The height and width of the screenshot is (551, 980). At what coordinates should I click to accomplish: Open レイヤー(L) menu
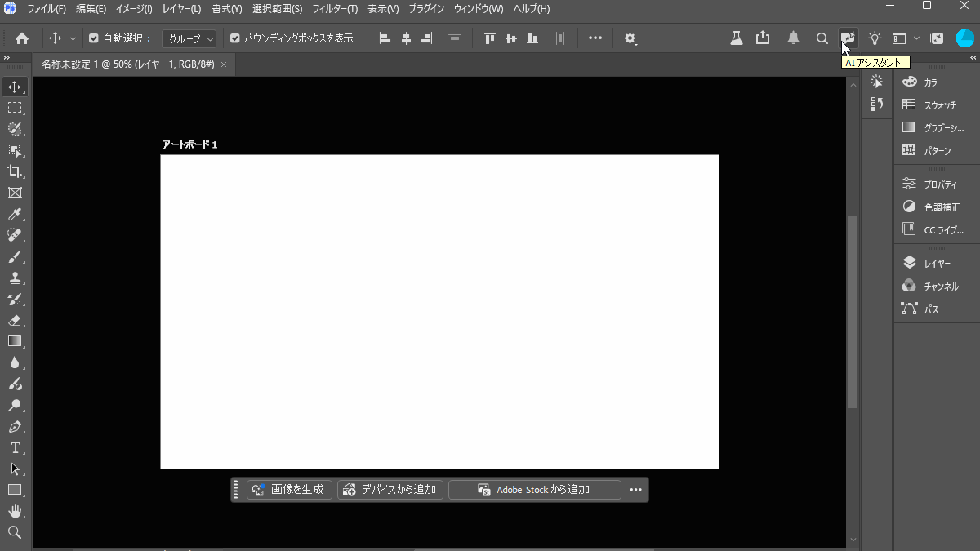point(182,9)
